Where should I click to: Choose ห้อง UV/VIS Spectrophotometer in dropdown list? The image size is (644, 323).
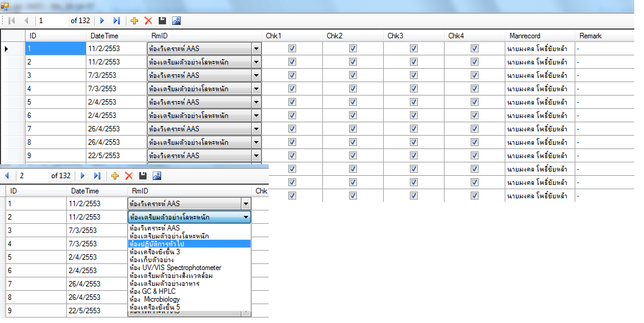pos(189,268)
